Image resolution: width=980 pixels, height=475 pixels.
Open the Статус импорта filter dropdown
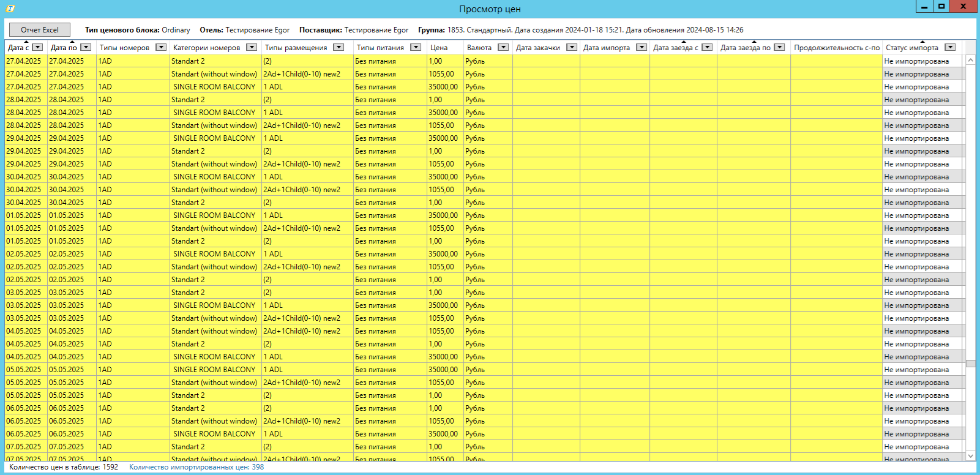(950, 47)
